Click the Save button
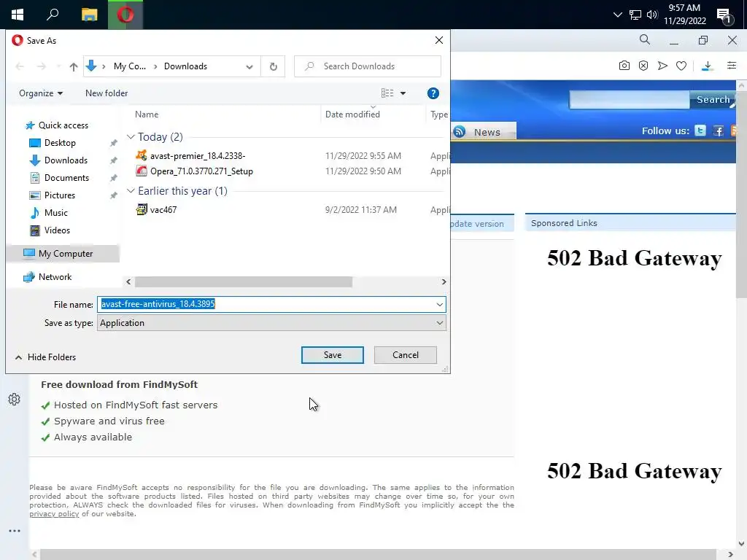747x560 pixels. tap(333, 355)
